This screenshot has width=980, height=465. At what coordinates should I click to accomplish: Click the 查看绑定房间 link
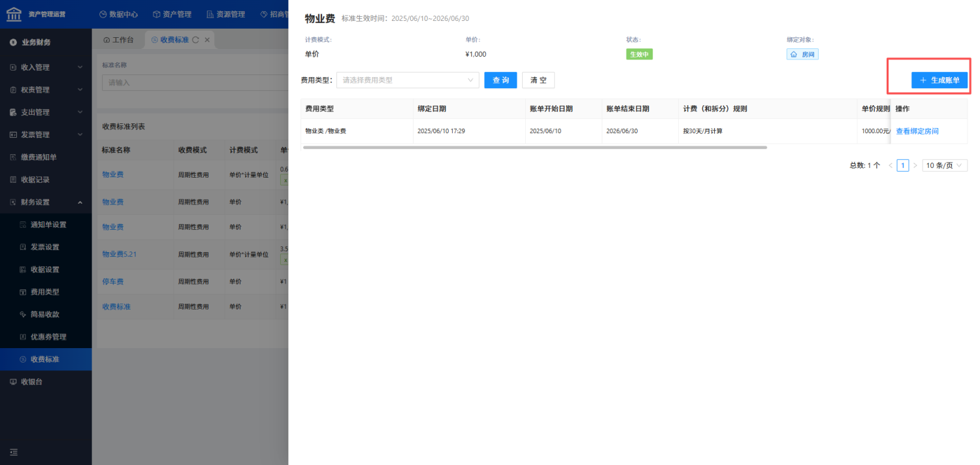coord(917,131)
